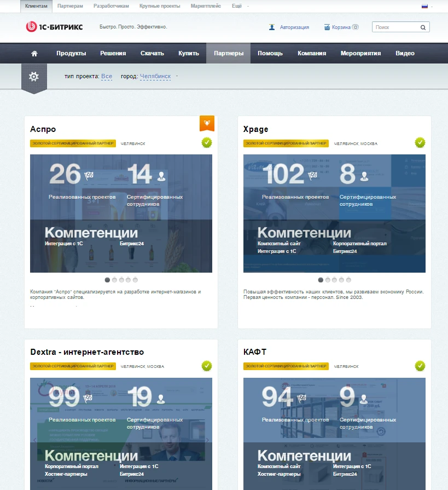Click the Аспро 'Золотой сертифицированный партнер' badge
The width and height of the screenshot is (448, 490).
[73, 143]
